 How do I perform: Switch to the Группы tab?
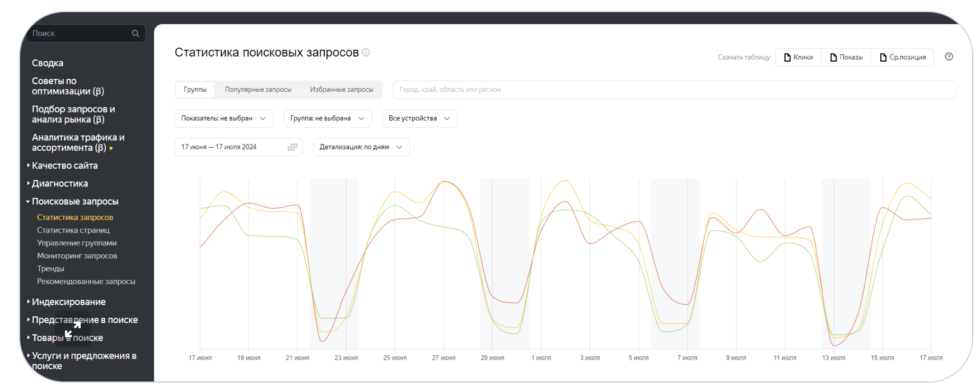(195, 90)
